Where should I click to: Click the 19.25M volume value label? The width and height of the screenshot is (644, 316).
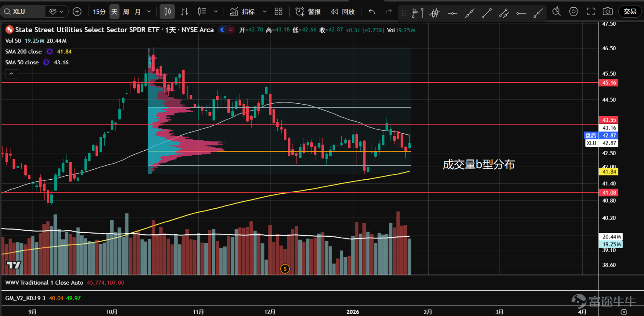coord(611,244)
